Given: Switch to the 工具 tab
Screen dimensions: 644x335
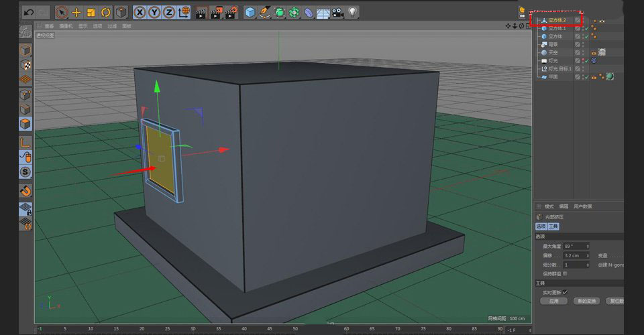Looking at the screenshot, I should click(553, 226).
